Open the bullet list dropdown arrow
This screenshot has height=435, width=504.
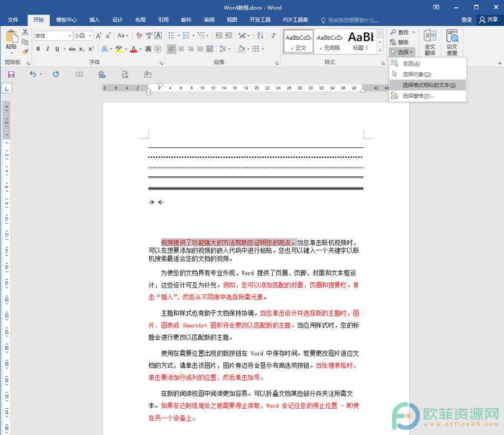coord(179,36)
